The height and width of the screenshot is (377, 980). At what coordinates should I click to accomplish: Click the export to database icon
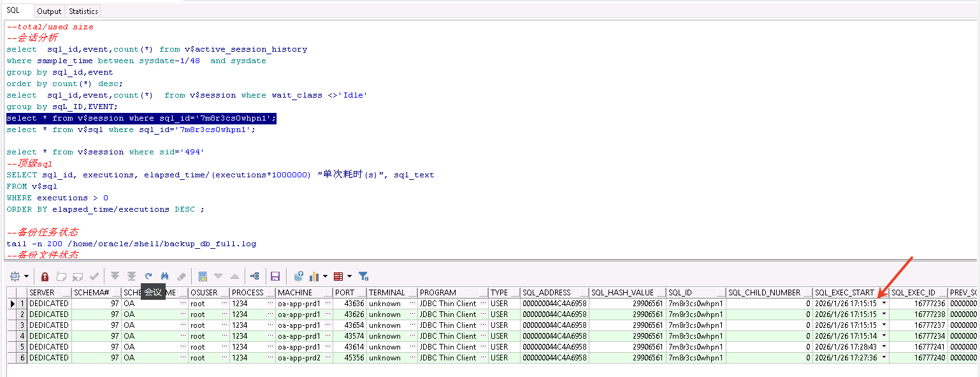click(x=298, y=276)
